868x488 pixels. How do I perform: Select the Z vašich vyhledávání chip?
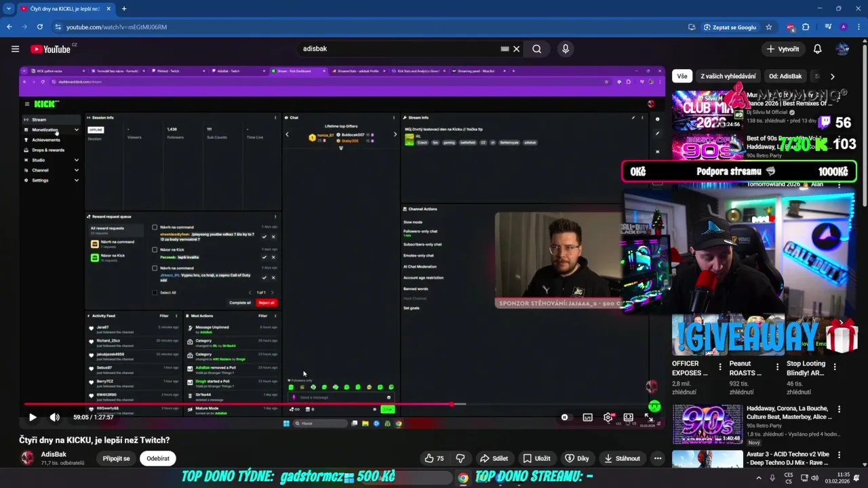[728, 77]
